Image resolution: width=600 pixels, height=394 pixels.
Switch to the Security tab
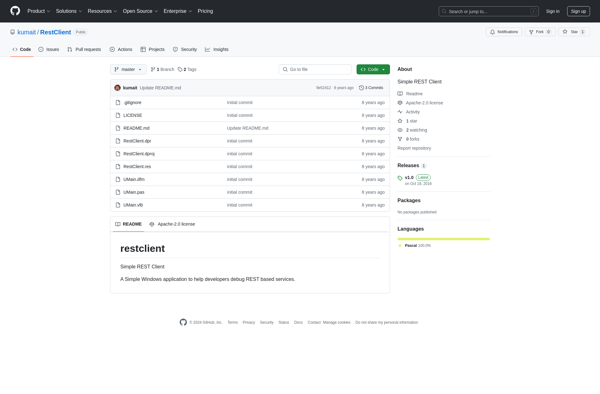coord(185,49)
